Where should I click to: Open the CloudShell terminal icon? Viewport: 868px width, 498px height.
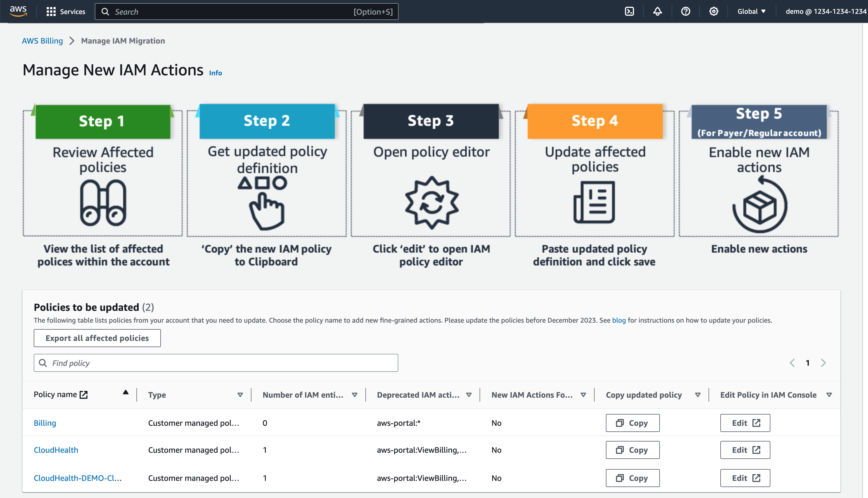click(629, 12)
